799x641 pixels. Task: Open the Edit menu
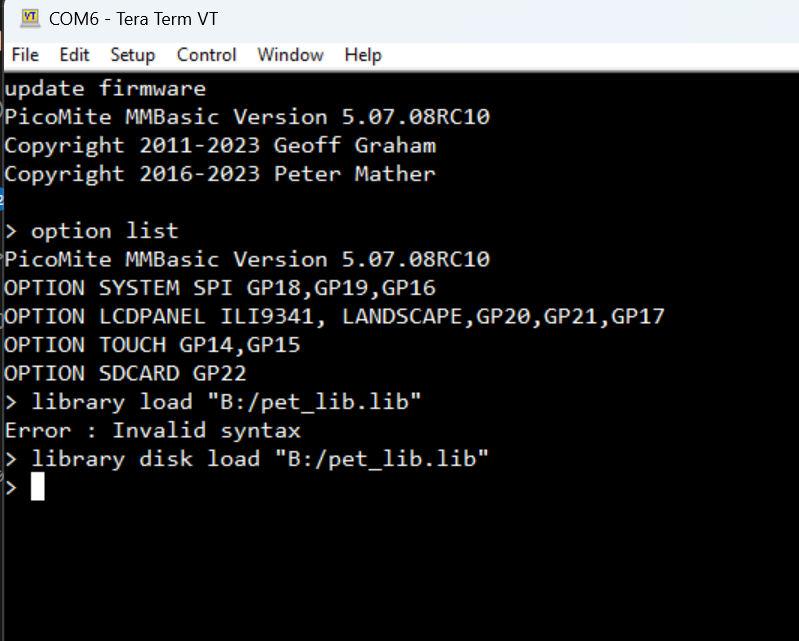pyautogui.click(x=74, y=55)
